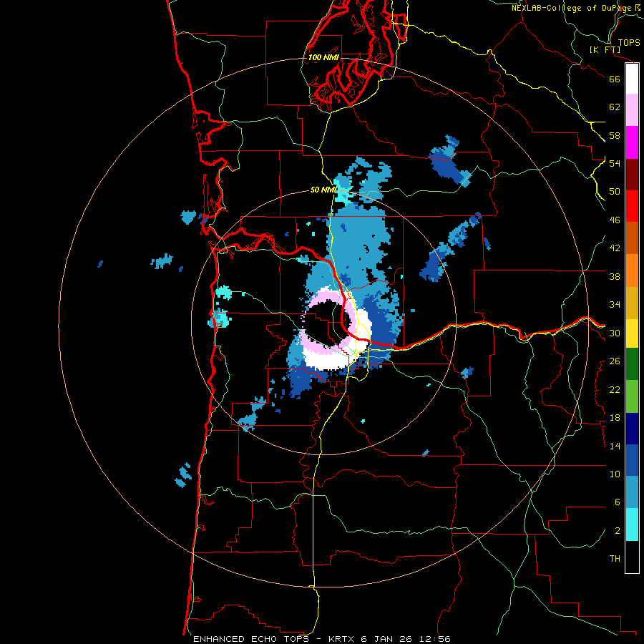
Task: Click the '12:56' timestamp text
Action: [435, 639]
